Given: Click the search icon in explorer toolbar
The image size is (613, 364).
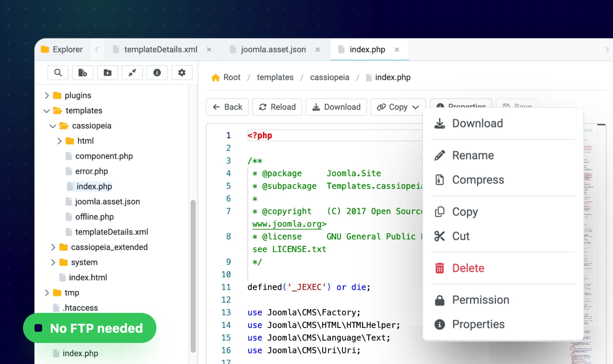Looking at the screenshot, I should coord(58,72).
